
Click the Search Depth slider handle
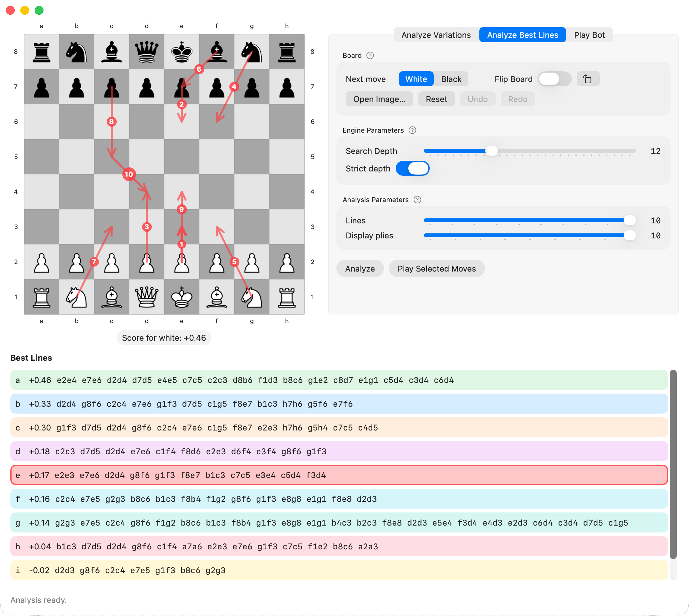point(491,151)
